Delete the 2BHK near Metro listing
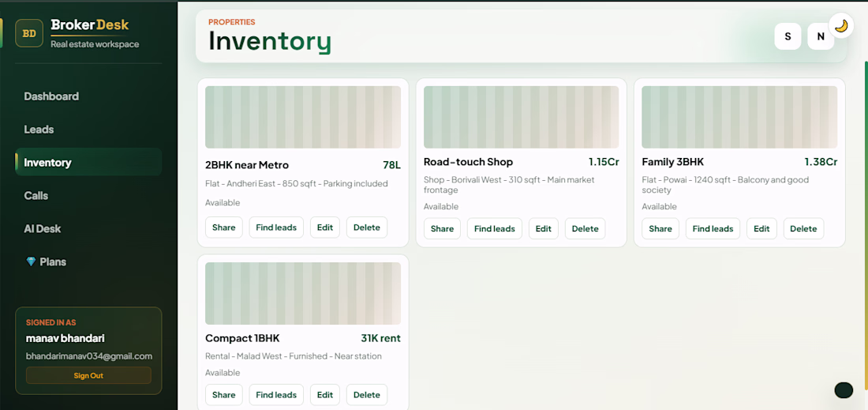 pyautogui.click(x=367, y=228)
